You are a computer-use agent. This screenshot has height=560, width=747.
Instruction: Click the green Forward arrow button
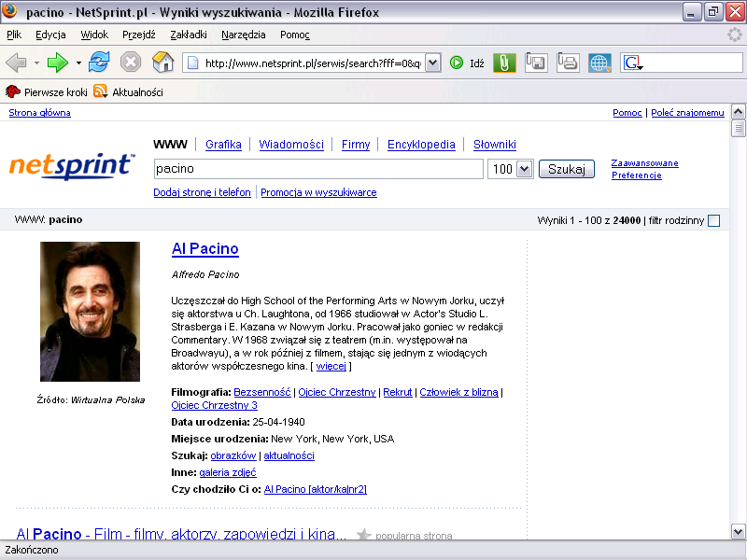pyautogui.click(x=58, y=63)
